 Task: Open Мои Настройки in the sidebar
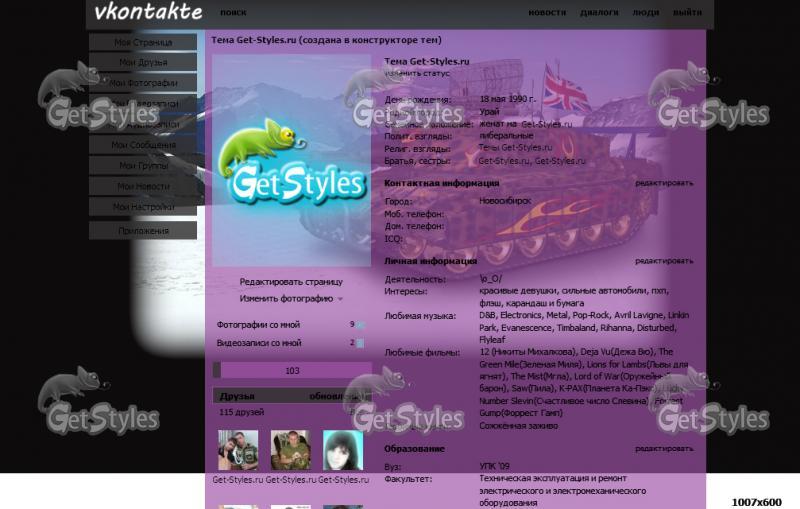tap(143, 207)
